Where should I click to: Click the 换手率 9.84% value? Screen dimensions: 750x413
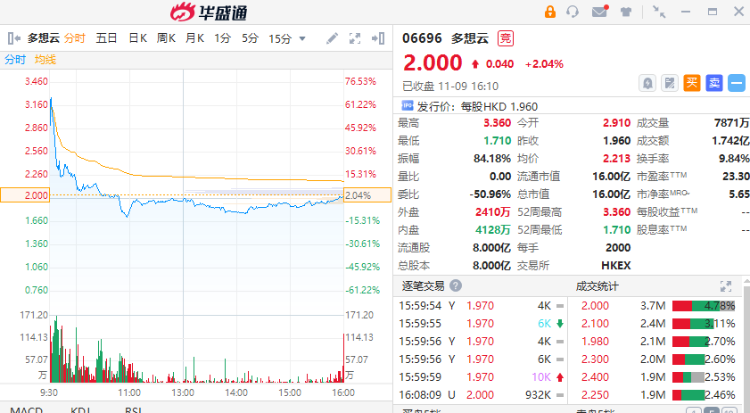tap(733, 158)
